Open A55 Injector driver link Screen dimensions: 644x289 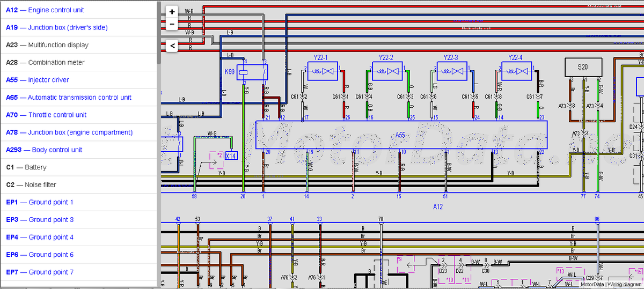point(38,80)
